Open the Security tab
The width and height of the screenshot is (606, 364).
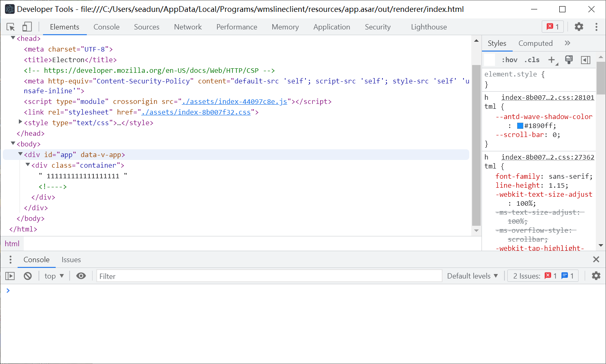pos(378,27)
